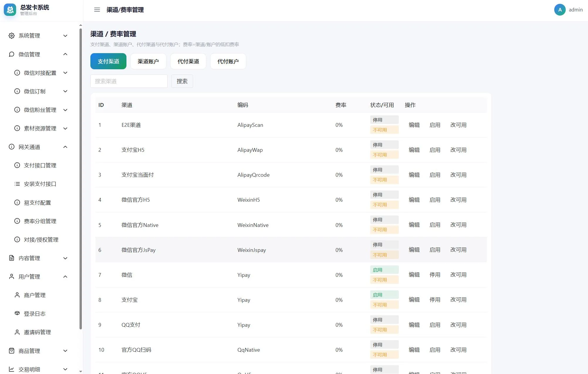The height and width of the screenshot is (374, 588).
Task: Click 编辑 for 微信官方JsPay row
Action: tap(414, 250)
